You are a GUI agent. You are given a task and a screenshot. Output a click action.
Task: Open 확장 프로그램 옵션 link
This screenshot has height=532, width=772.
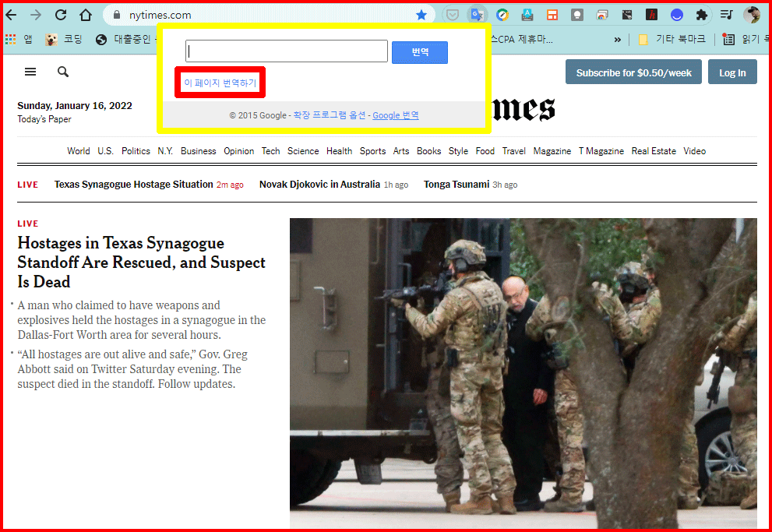coord(330,115)
